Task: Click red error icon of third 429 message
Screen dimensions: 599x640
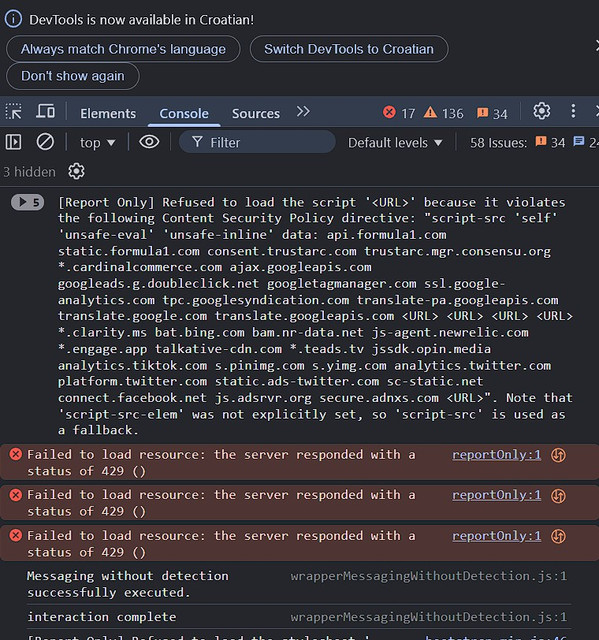Action: point(16,535)
